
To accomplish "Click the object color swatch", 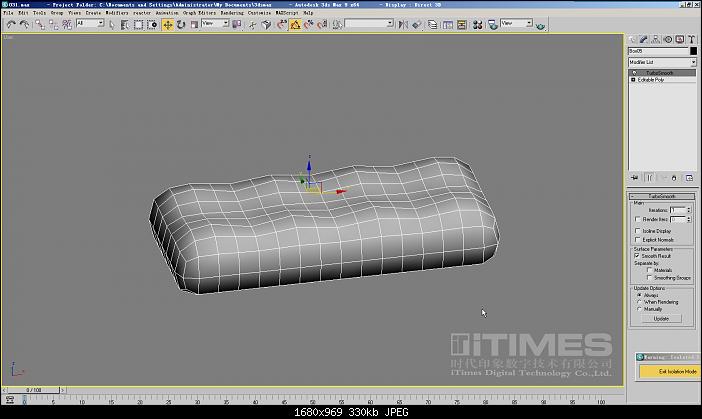I will pyautogui.click(x=693, y=51).
